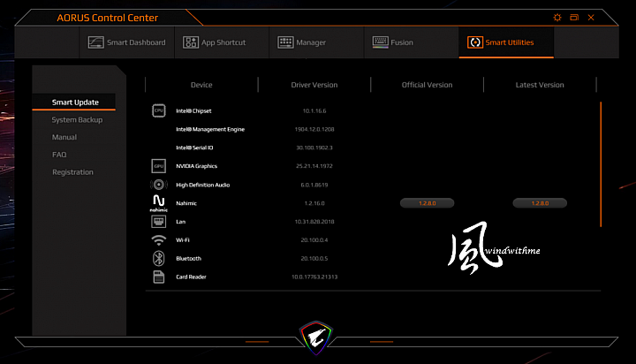Click the orange vertical scrollbar of driver list
636x364 pixels.
(x=601, y=164)
